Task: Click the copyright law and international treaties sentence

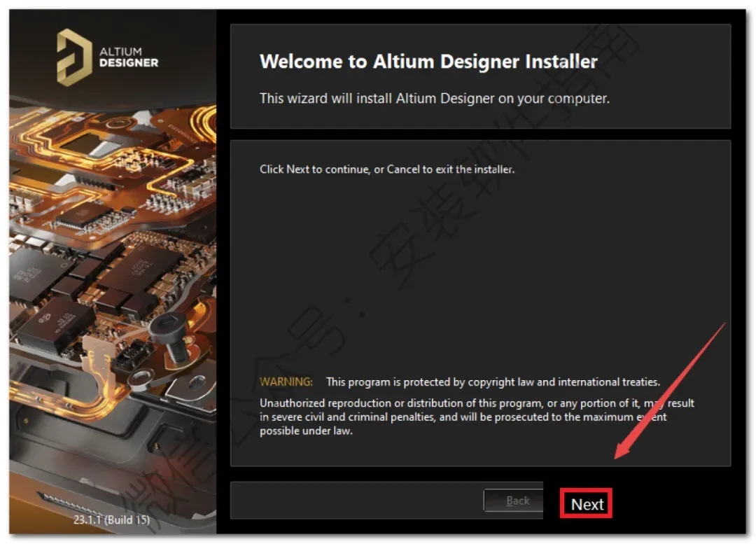Action: point(493,382)
